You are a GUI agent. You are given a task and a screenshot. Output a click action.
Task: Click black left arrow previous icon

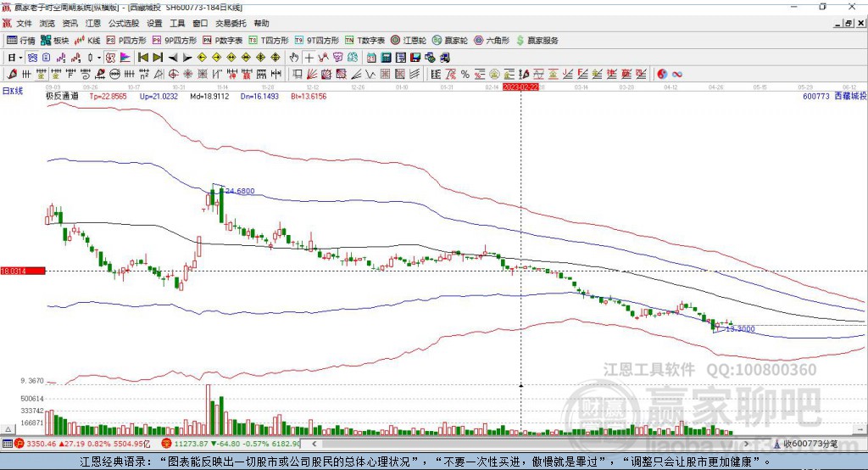tap(173, 58)
